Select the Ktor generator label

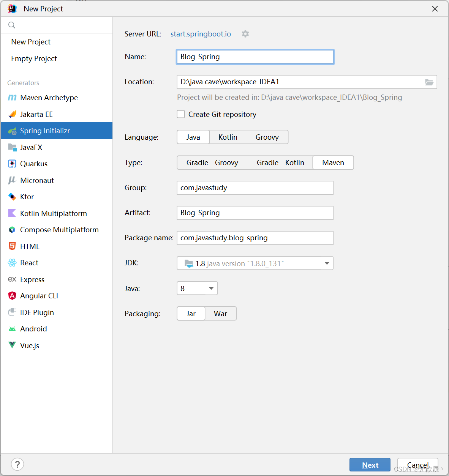[27, 197]
